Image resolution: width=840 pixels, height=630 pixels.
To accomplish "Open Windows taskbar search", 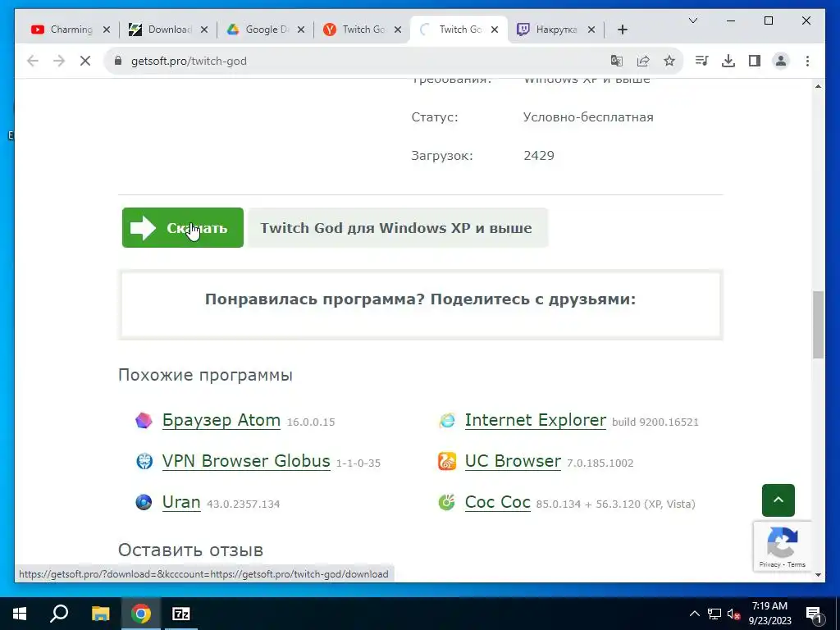I will (59, 614).
